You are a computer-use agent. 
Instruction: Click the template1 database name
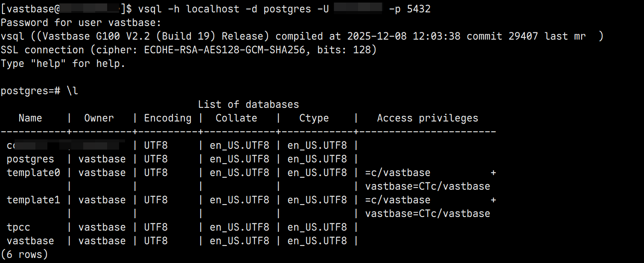tap(33, 200)
